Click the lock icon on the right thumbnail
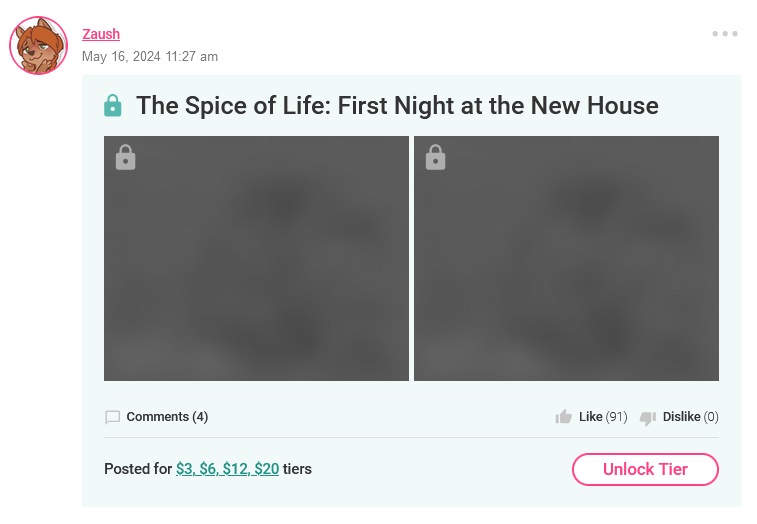Image resolution: width=757 pixels, height=524 pixels. coord(435,157)
